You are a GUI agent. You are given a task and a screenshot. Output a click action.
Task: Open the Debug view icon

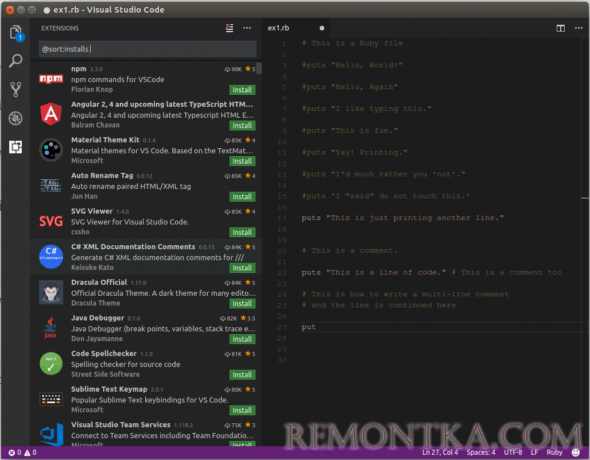pos(15,118)
